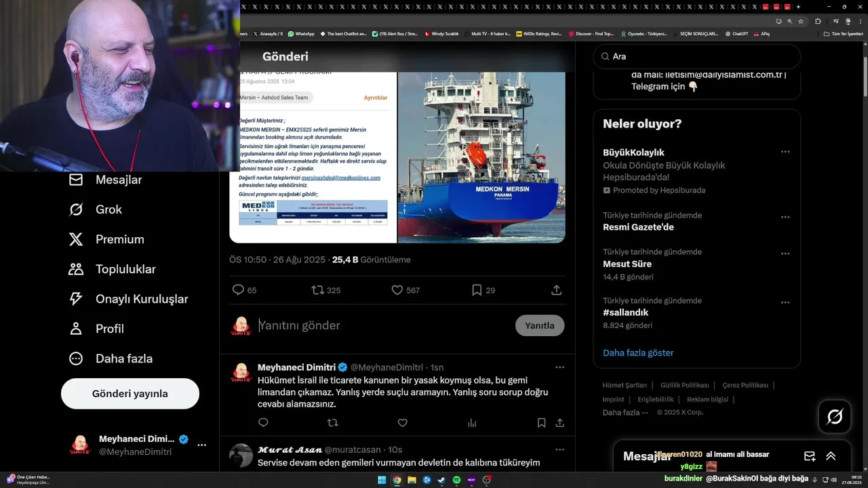Viewport: 868px width, 488px height.
Task: Open a new Chrome tab with plus
Action: (798, 6)
